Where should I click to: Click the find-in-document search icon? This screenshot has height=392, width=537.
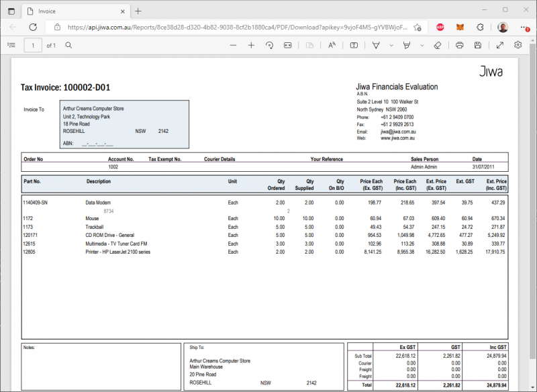(68, 45)
